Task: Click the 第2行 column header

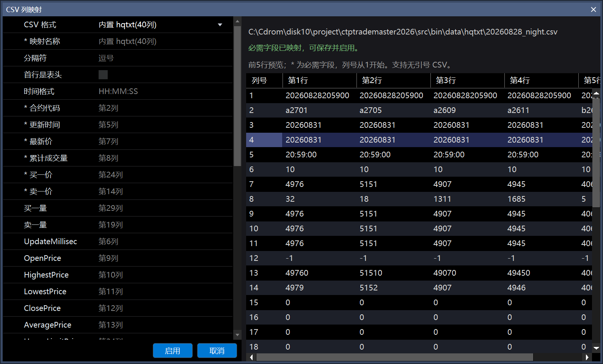Action: pos(394,80)
